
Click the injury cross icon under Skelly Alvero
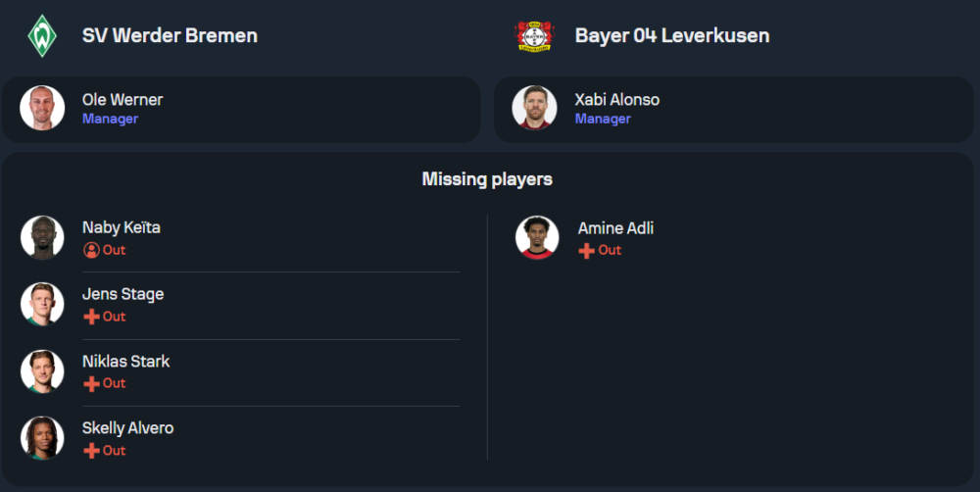[x=91, y=451]
